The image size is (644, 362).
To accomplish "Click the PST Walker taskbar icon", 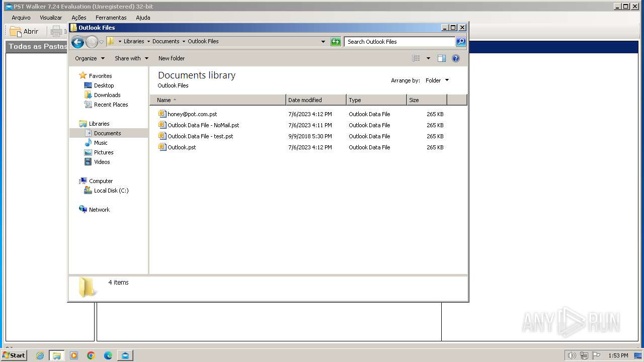I will 125,355.
